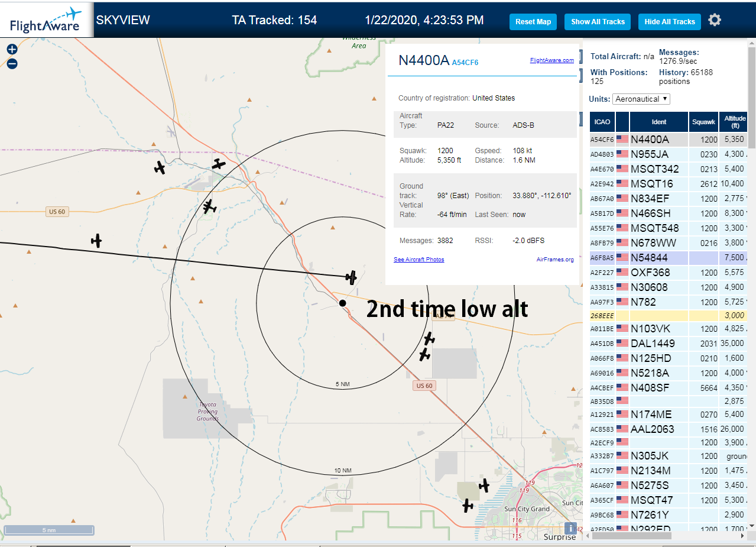The width and height of the screenshot is (756, 547).
Task: Select the N466SH row
Action: tap(669, 213)
